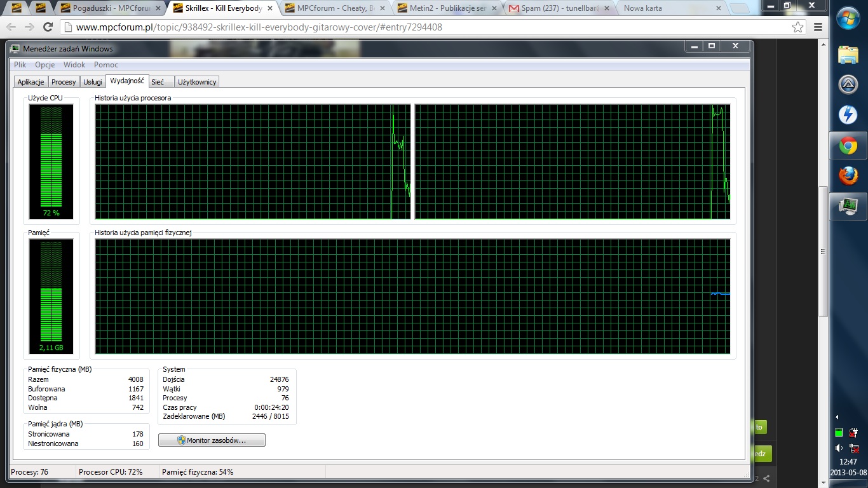
Task: Close the Metin2 - Publikacje tab
Action: point(495,8)
